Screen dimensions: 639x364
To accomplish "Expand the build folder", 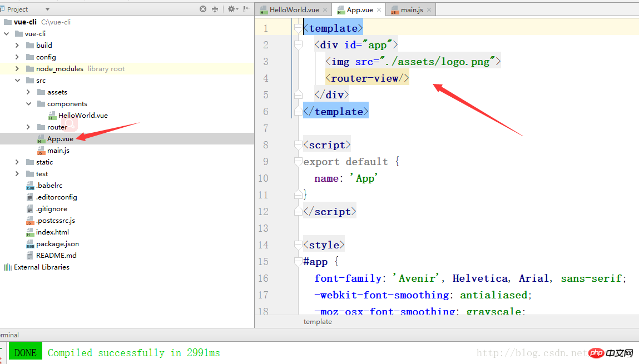I will pyautogui.click(x=17, y=45).
